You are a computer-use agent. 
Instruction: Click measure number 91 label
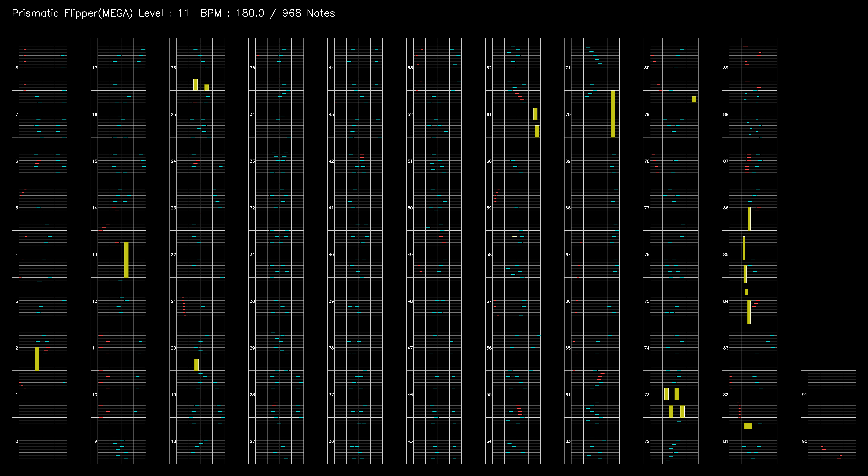pos(805,395)
